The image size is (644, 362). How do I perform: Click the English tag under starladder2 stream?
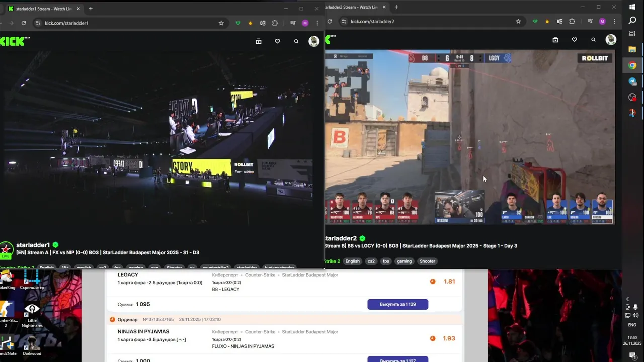353,261
